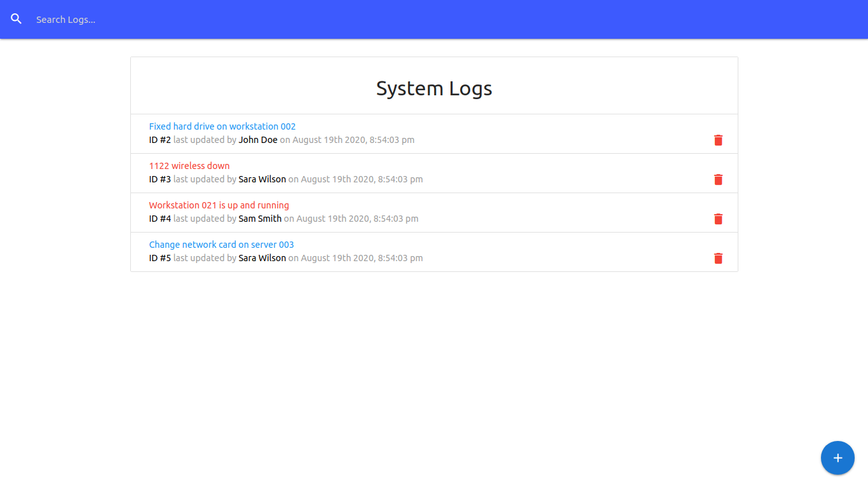Delete the log with ID #2
868x488 pixels.
click(x=718, y=140)
